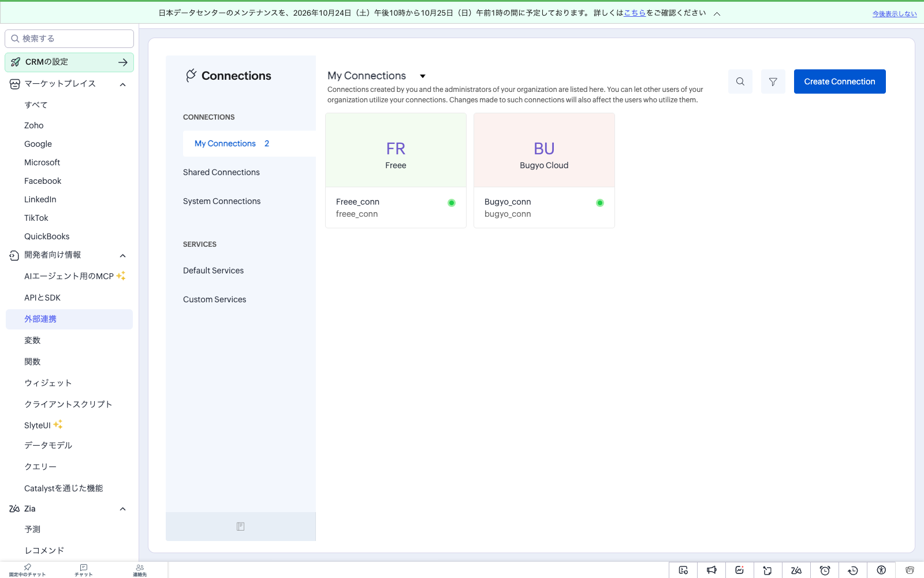Viewport: 924px width, 578px height.
Task: Click the accessibility person icon in bottom bar
Action: [x=881, y=570]
